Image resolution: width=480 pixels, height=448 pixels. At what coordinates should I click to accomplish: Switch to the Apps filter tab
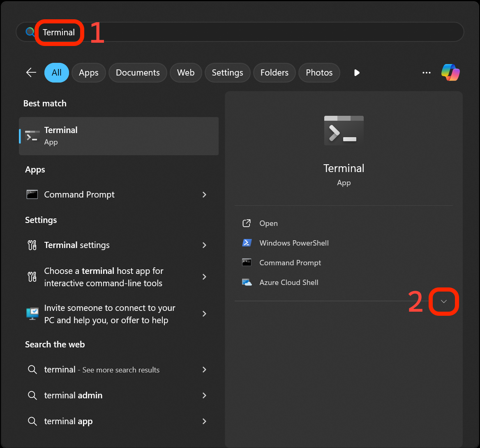tap(88, 72)
